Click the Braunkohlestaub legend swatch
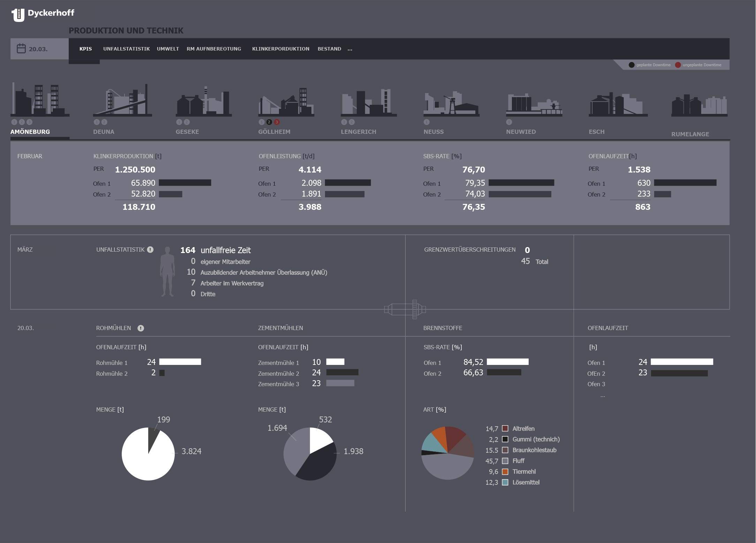The height and width of the screenshot is (543, 756). click(x=505, y=450)
